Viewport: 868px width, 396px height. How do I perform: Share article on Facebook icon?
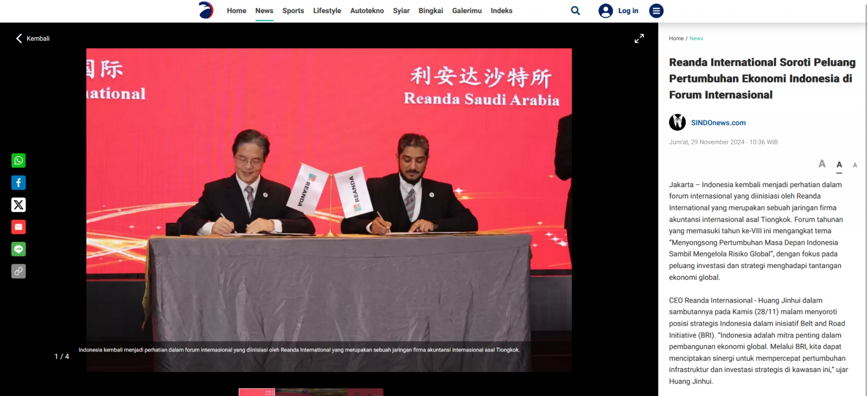pyautogui.click(x=18, y=183)
